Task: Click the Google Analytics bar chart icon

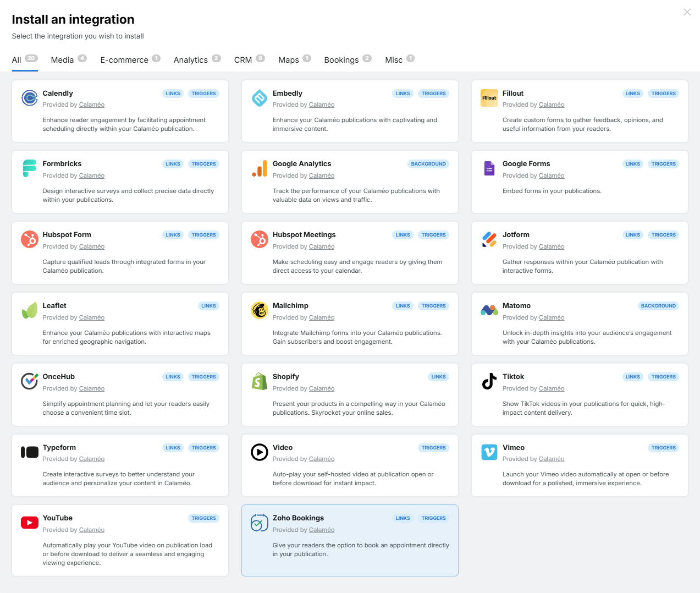Action: point(259,168)
